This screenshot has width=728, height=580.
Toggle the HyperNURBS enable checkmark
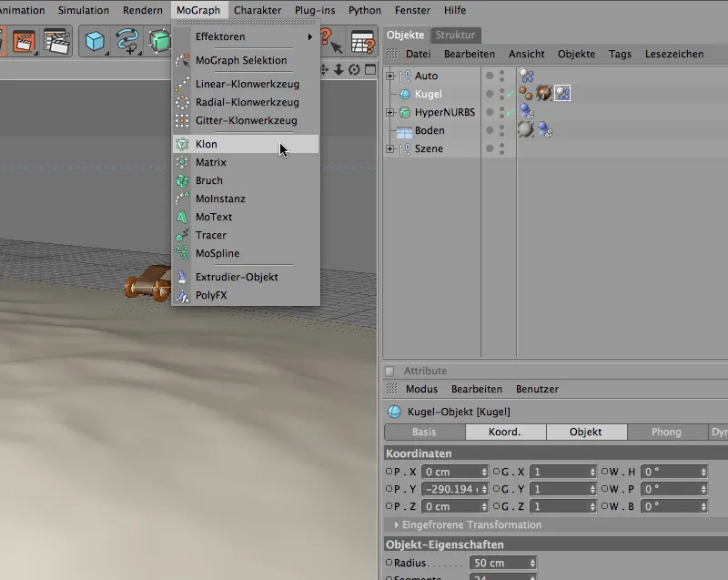(511, 112)
